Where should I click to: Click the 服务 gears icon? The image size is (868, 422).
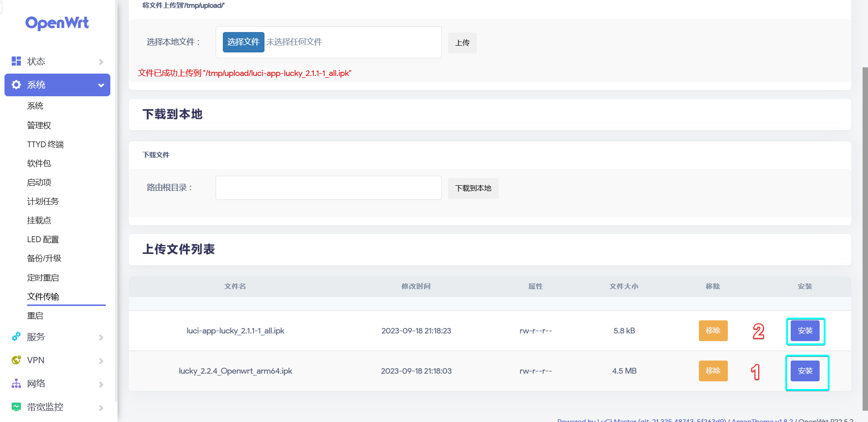(x=16, y=337)
